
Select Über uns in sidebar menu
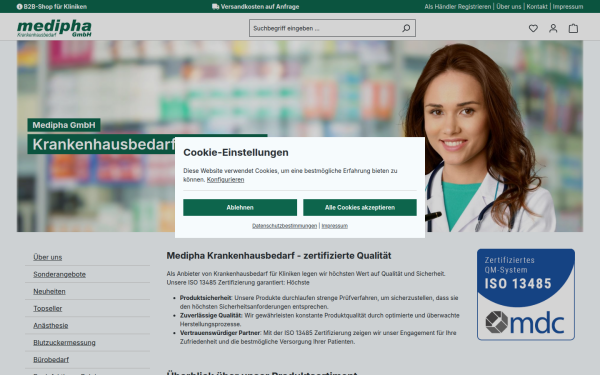pos(47,257)
